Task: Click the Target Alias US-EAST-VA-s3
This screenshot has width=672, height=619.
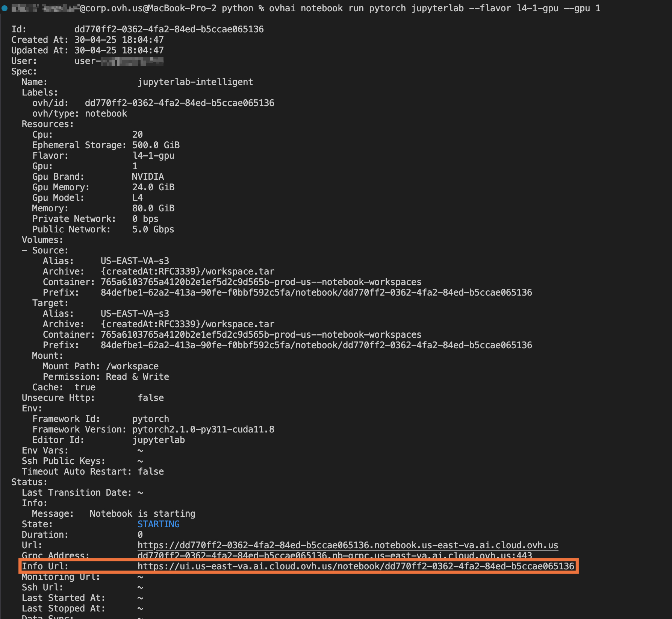Action: click(135, 314)
